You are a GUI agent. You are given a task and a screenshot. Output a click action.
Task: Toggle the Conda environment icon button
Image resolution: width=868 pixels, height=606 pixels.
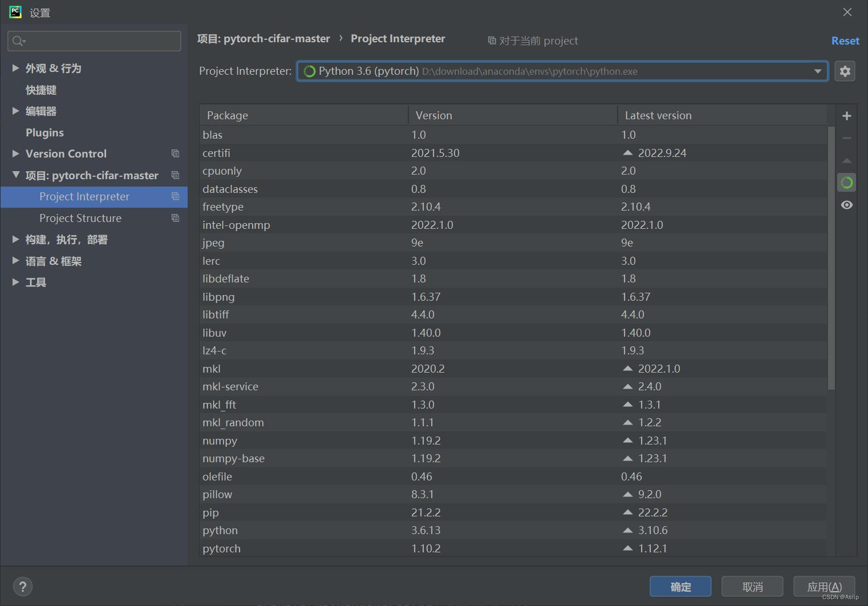click(x=847, y=183)
